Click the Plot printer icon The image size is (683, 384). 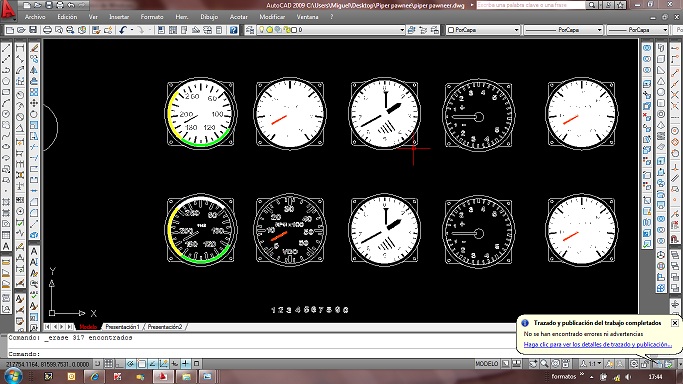[x=47, y=30]
